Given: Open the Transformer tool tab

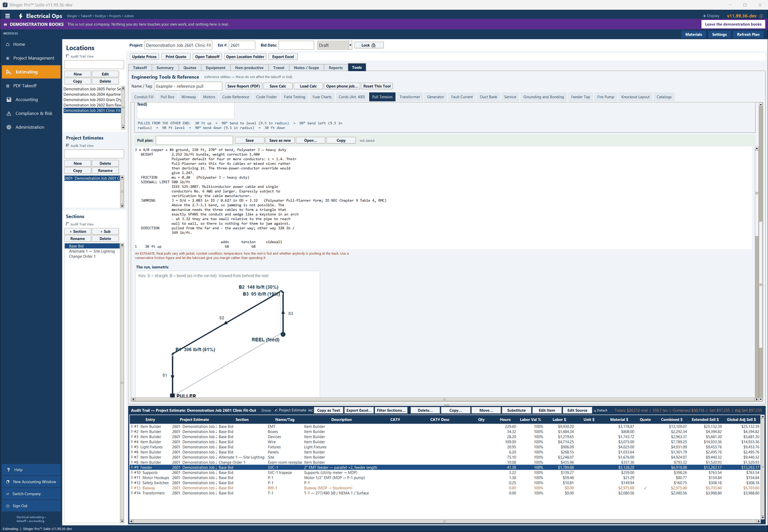Looking at the screenshot, I should (410, 97).
